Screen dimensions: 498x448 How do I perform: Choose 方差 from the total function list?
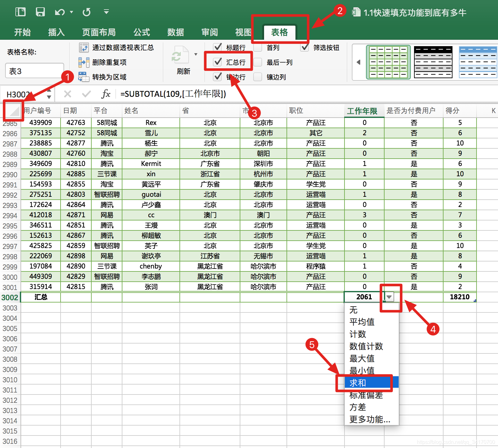(x=372, y=407)
